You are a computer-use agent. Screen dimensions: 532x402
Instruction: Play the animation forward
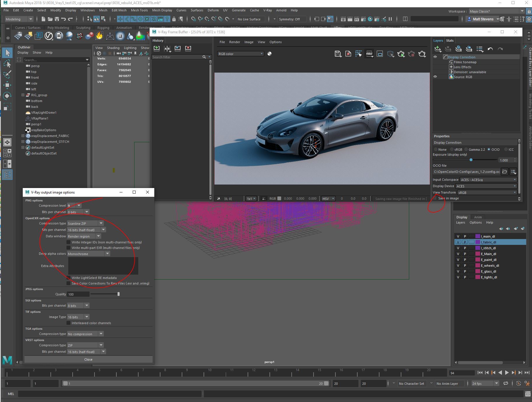(x=507, y=373)
